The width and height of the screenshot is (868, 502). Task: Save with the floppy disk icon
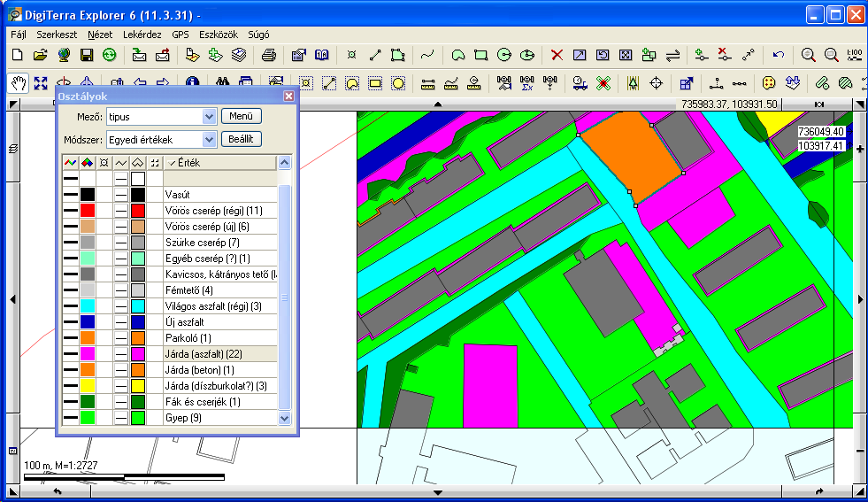coord(87,55)
